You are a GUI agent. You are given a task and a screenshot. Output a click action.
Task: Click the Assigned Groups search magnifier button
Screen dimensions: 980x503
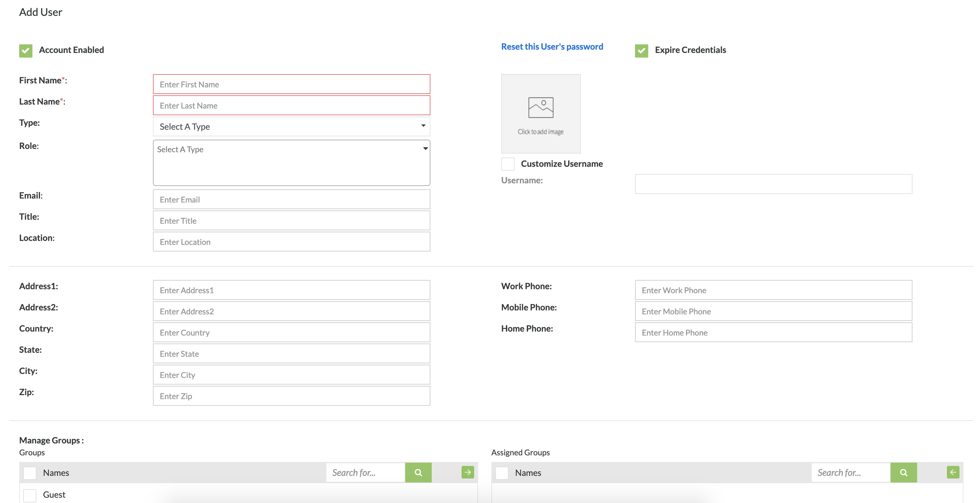pyautogui.click(x=904, y=473)
